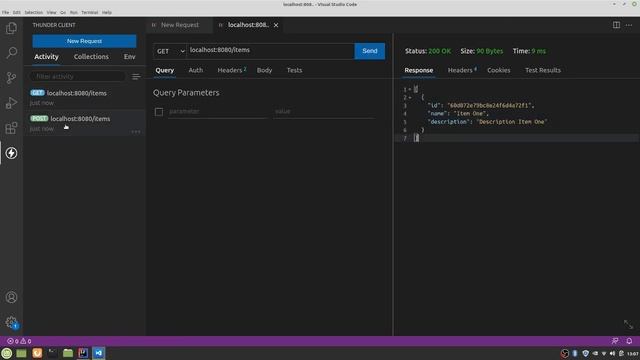640x360 pixels.
Task: Click the volume icon in system tray
Action: (612, 353)
